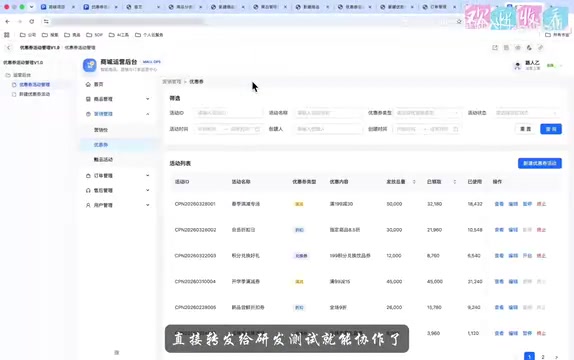
Task: Open the 活动状态 dropdown filter
Action: pos(526,113)
